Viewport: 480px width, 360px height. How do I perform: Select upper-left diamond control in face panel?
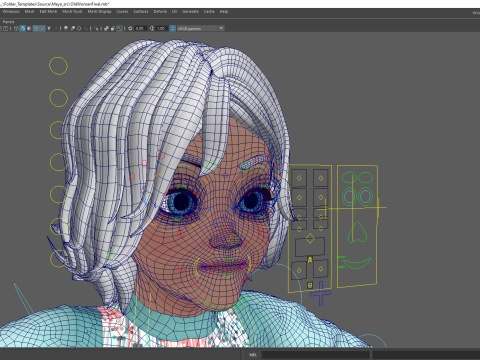pos(299,178)
